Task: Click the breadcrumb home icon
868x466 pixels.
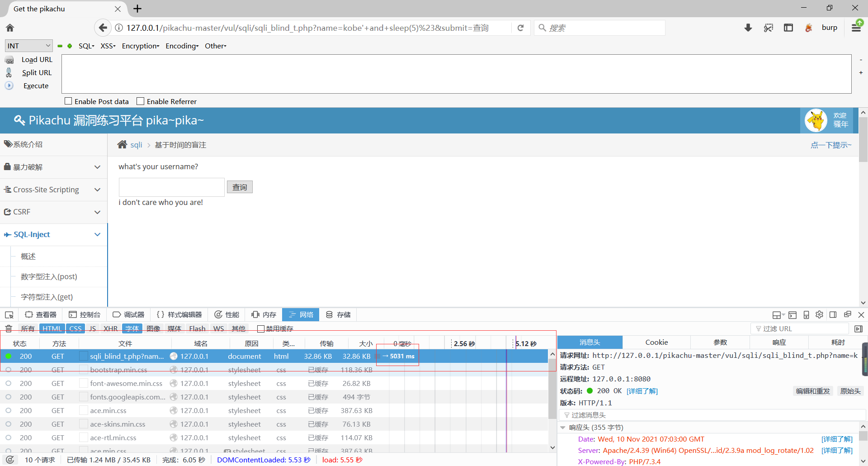Action: click(122, 144)
